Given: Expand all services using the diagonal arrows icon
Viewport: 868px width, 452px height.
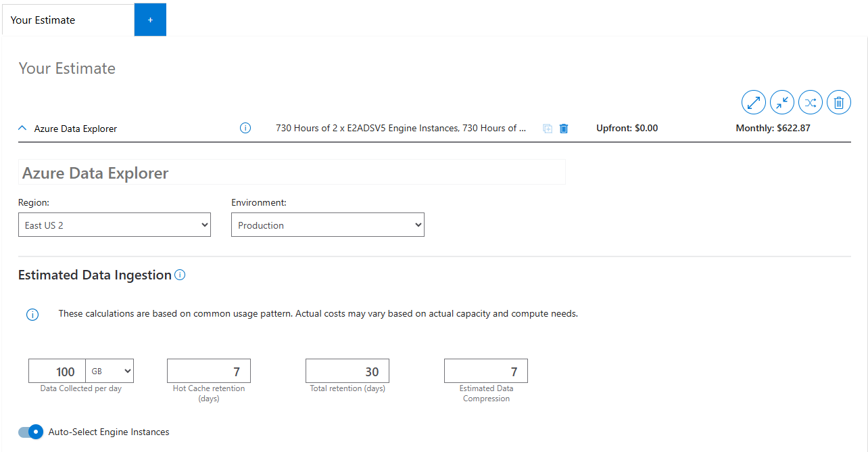Looking at the screenshot, I should pos(753,102).
